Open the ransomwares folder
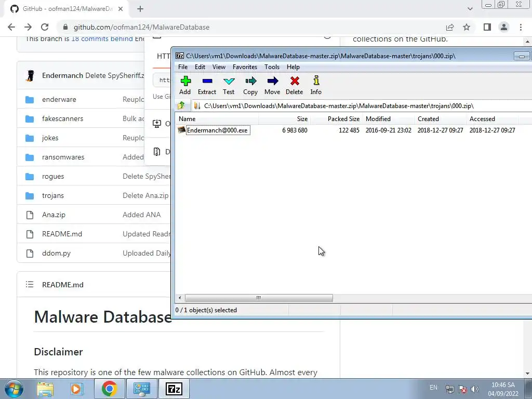Image resolution: width=532 pixels, height=399 pixels. click(63, 157)
